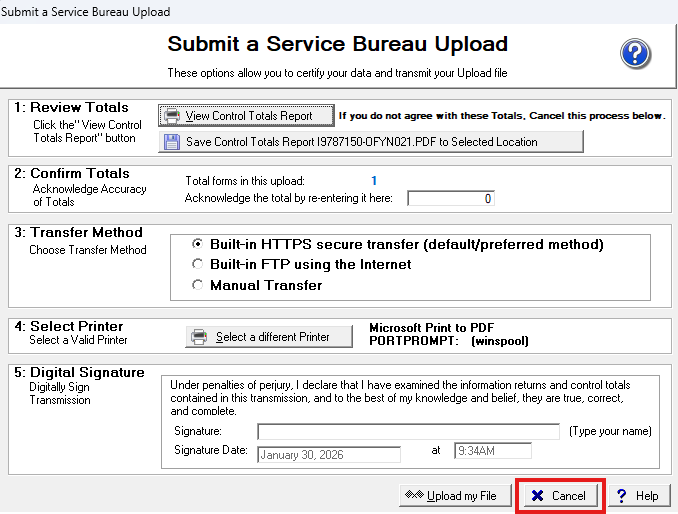Viewport: 678px width, 514px height.
Task: Click the X icon on Cancel
Action: [x=538, y=496]
